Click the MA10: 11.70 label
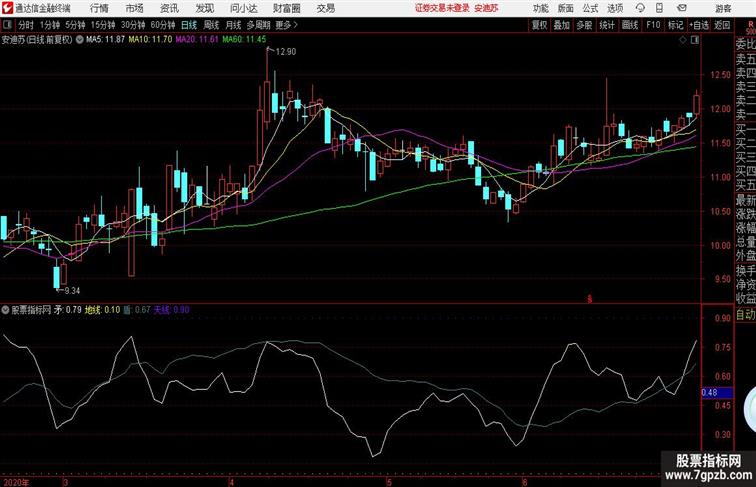This screenshot has height=487, width=756. click(150, 40)
